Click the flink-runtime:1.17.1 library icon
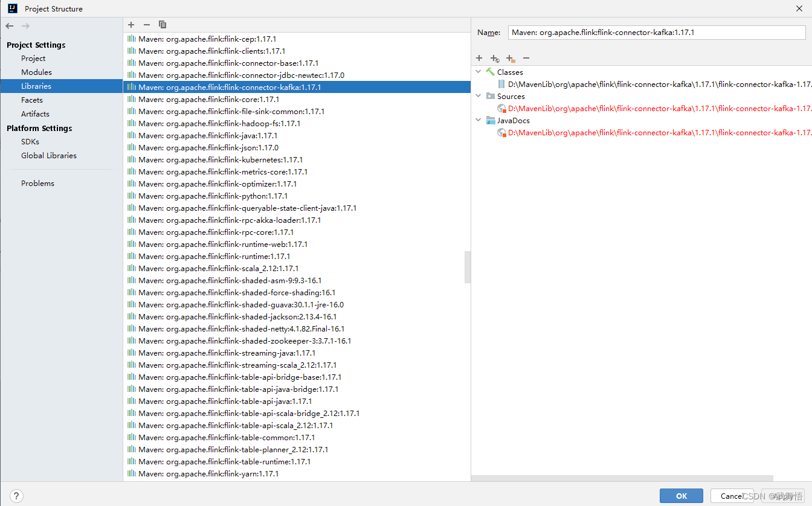The height and width of the screenshot is (506, 812). 132,256
